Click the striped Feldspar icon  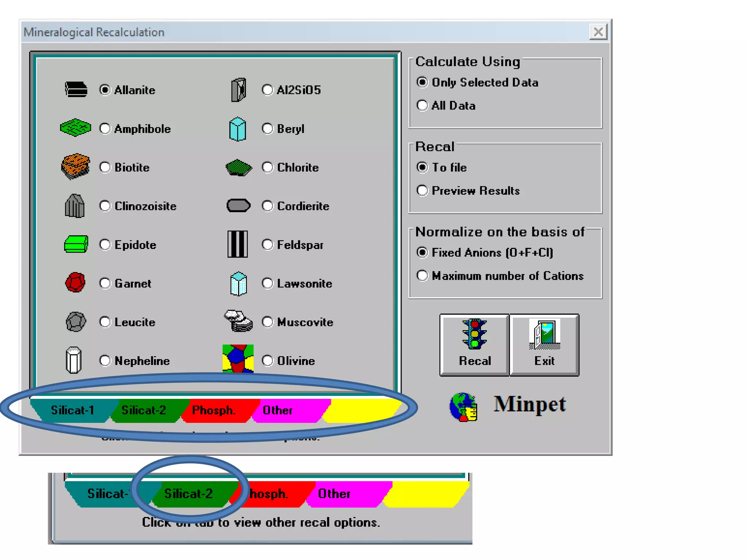(x=237, y=244)
